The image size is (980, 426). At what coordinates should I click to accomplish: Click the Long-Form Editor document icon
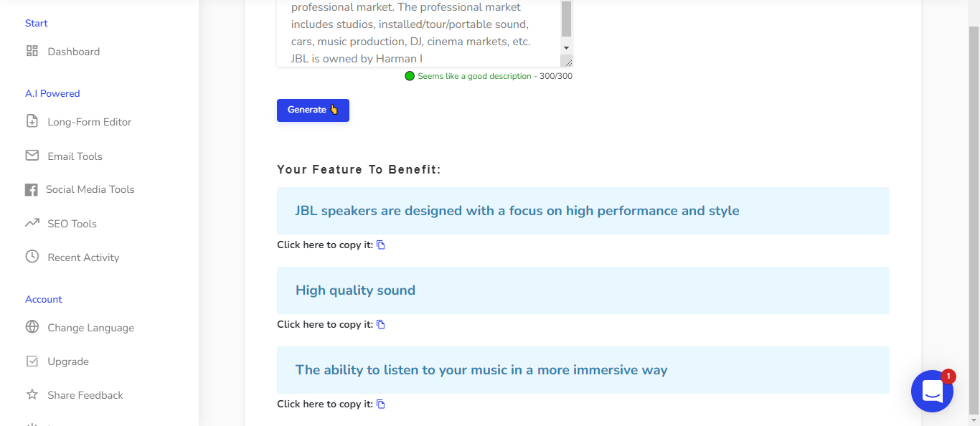pos(32,121)
